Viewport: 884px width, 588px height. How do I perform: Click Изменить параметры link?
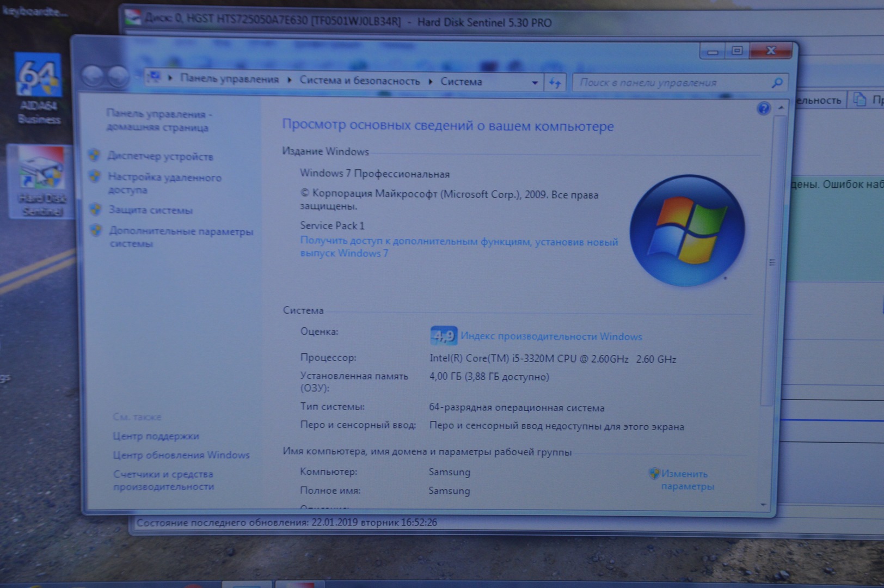[x=686, y=480]
